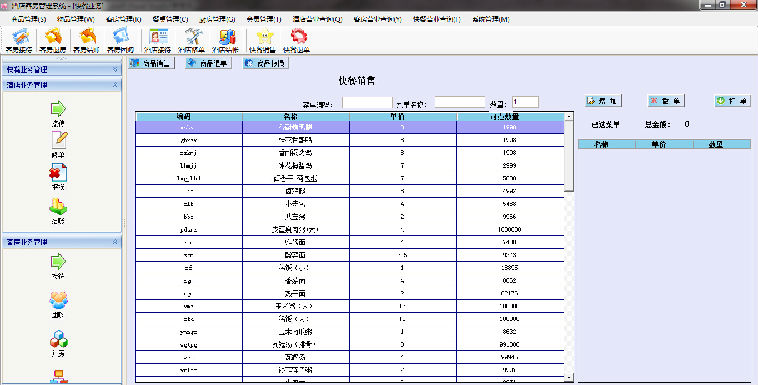Open the menu marked (M) in menu bar
The width and height of the screenshot is (758, 385).
pos(490,19)
